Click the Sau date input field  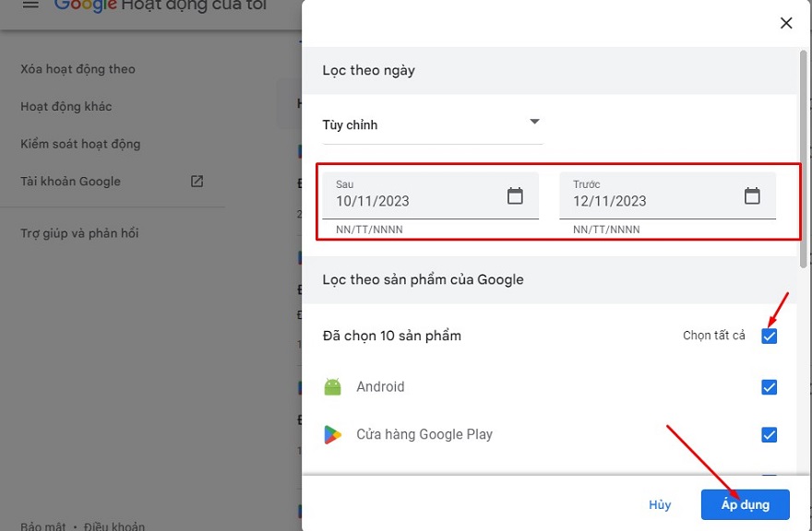coord(415,200)
